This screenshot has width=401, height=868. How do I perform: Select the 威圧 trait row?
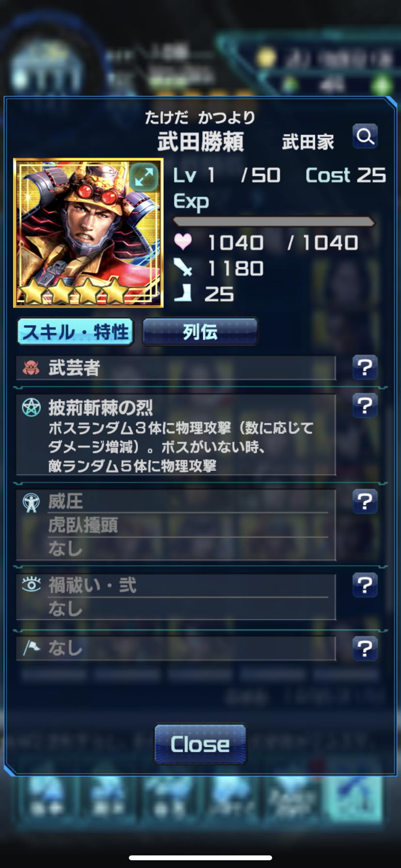coord(176,501)
